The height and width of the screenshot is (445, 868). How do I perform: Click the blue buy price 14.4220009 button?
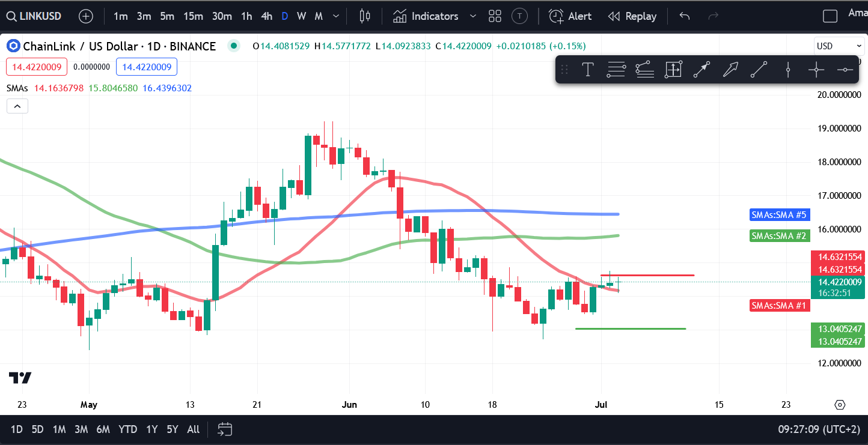(x=147, y=67)
